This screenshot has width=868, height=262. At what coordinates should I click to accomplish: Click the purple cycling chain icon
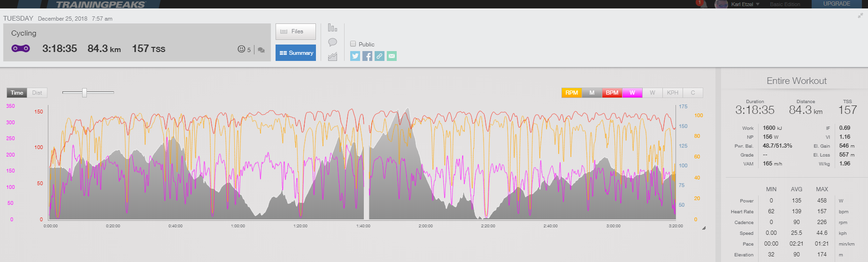21,48
